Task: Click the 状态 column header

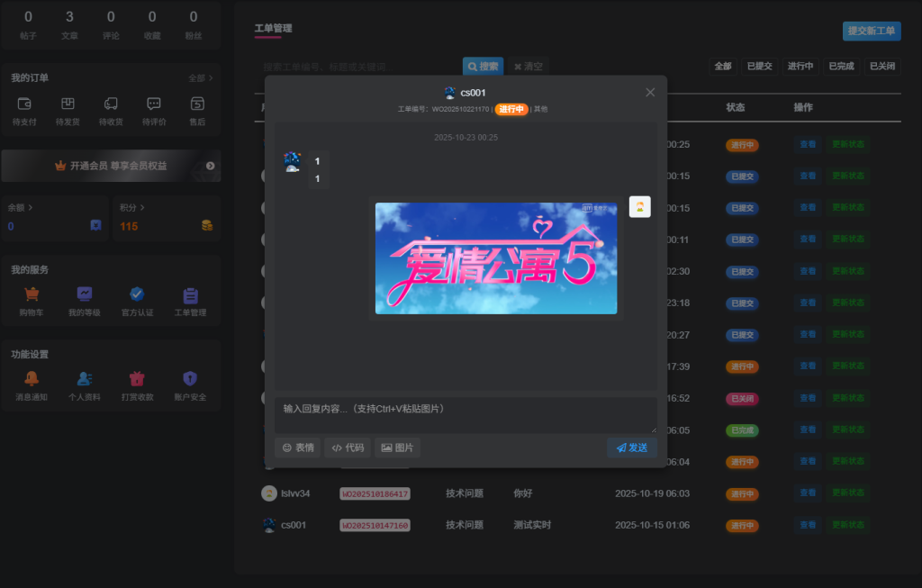Action: tap(735, 107)
